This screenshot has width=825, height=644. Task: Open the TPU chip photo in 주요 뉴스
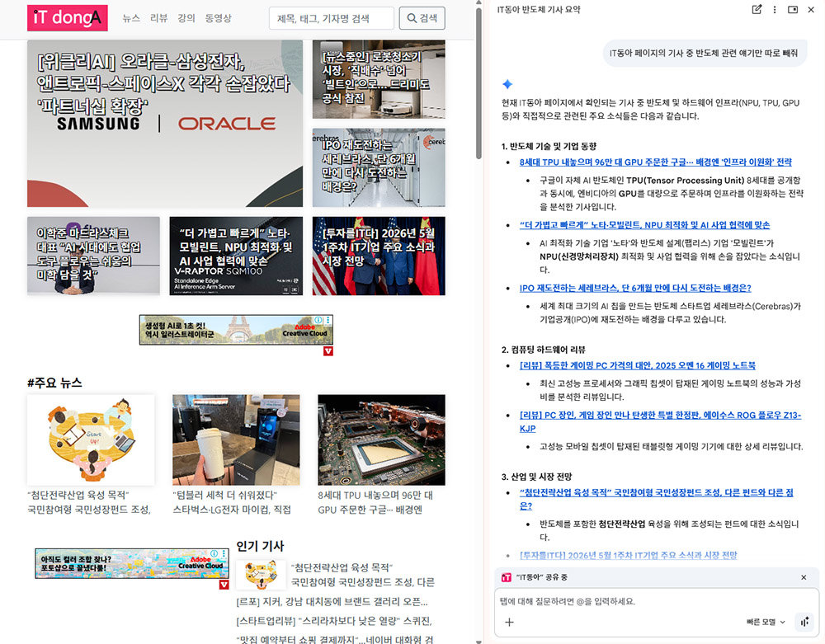(381, 440)
